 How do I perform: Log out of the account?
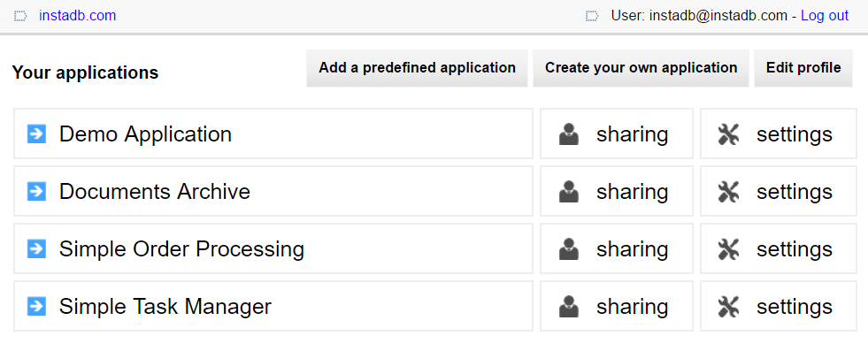825,16
